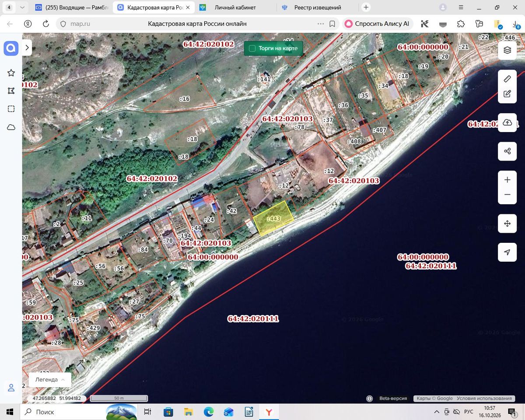Choose the dashed area selection tool
Viewport: 525px width, 420px height.
pyautogui.click(x=11, y=109)
